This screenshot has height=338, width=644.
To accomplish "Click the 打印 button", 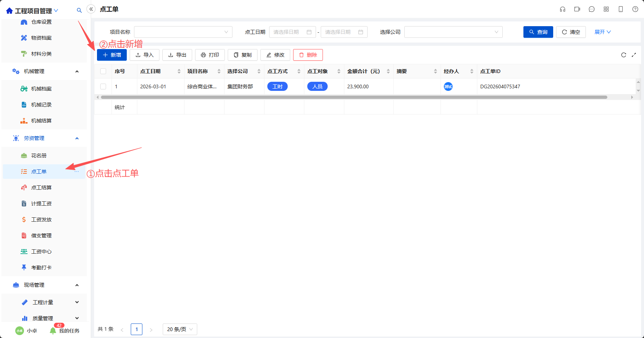I will click(x=210, y=55).
